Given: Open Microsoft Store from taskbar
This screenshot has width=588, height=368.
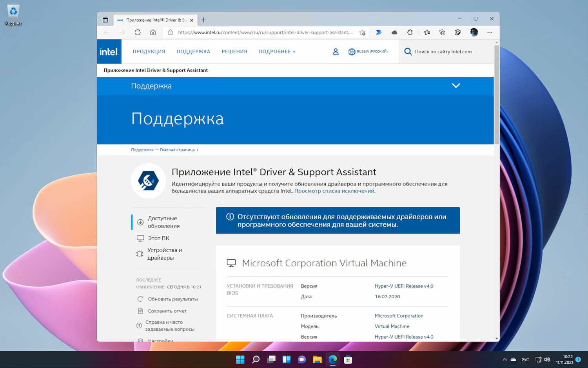Looking at the screenshot, I should pos(348,359).
